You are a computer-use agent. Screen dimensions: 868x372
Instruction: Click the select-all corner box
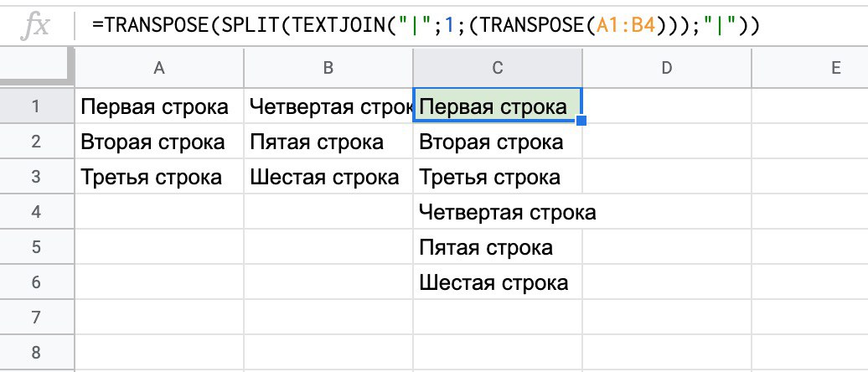37,69
